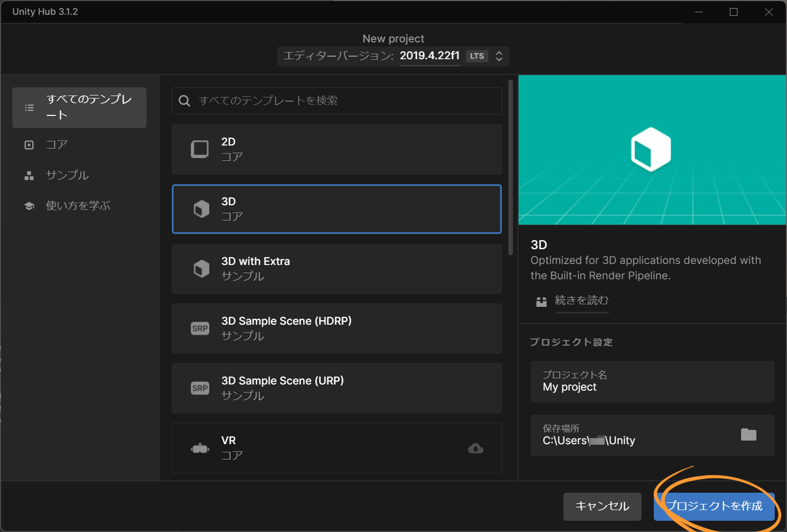This screenshot has width=787, height=532.
Task: Click the template list scrollbar
Action: [x=511, y=168]
